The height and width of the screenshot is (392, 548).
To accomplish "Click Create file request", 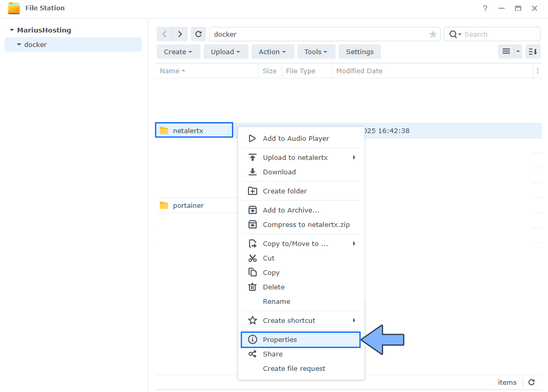I will tap(294, 368).
